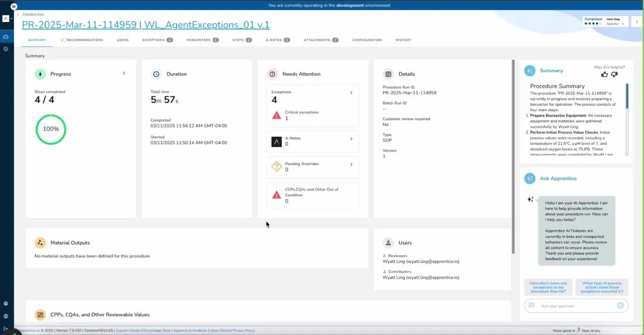Click the chat bubble icon in question field

coord(531,306)
